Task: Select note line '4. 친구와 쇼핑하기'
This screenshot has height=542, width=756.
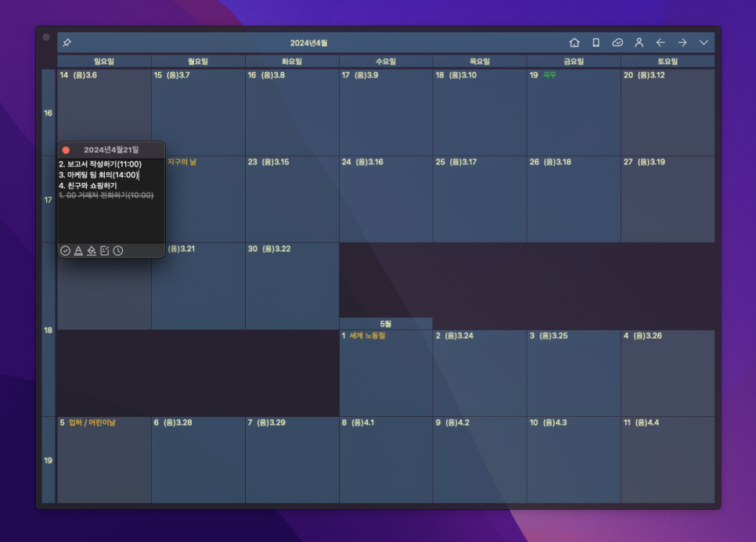Action: (x=88, y=185)
